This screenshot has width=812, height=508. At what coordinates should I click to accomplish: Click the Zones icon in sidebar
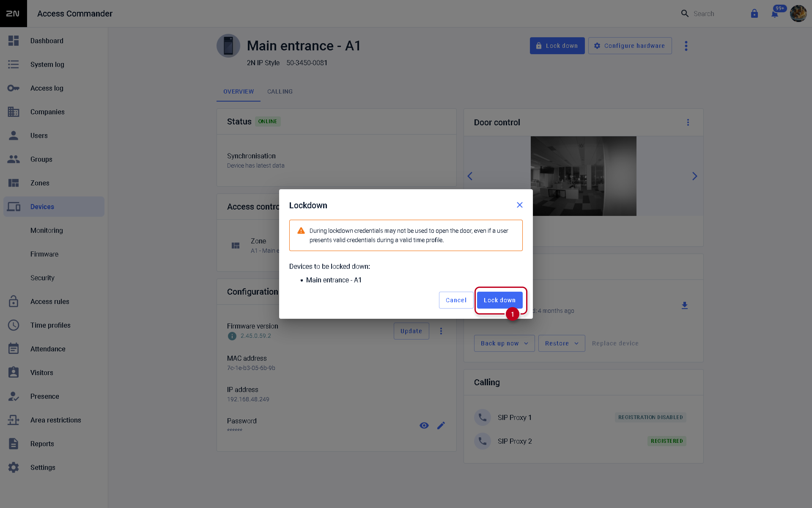[x=13, y=183]
